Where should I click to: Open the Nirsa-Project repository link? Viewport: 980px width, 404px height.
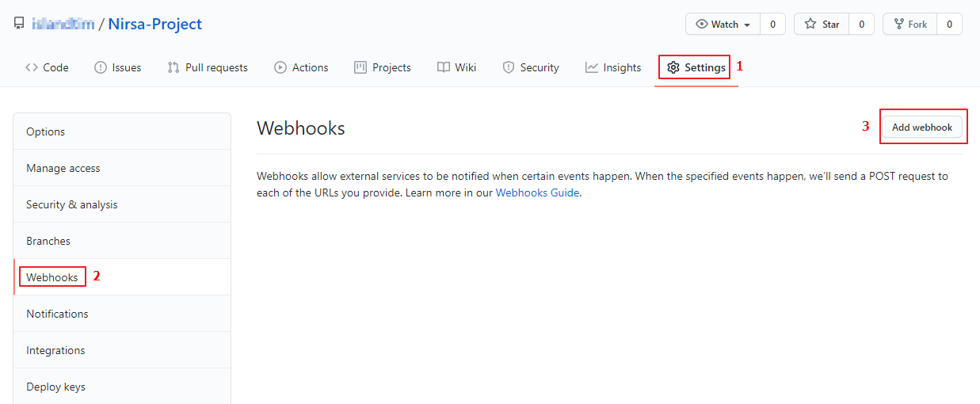(x=155, y=24)
